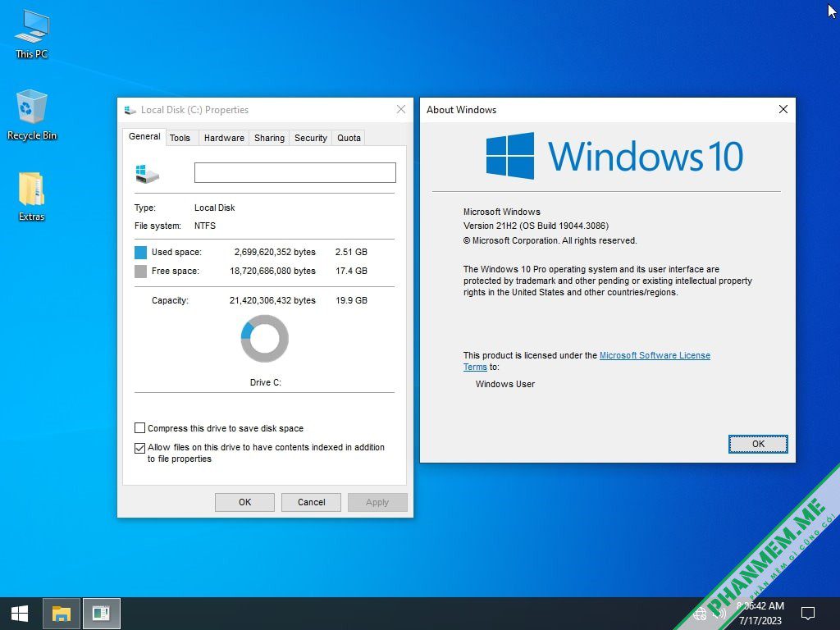Open the This PC desktop icon
This screenshot has height=630, width=840.
[x=32, y=34]
